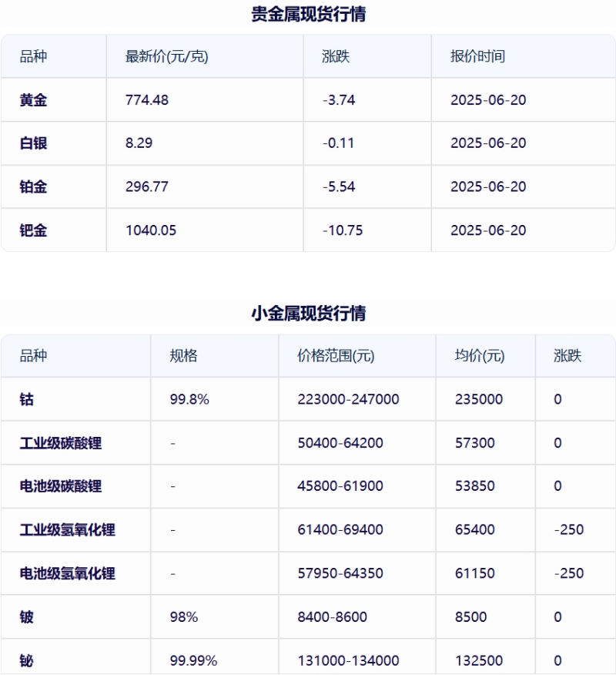This screenshot has width=616, height=675.
Task: Click the 铋 variety name
Action: click(26, 660)
